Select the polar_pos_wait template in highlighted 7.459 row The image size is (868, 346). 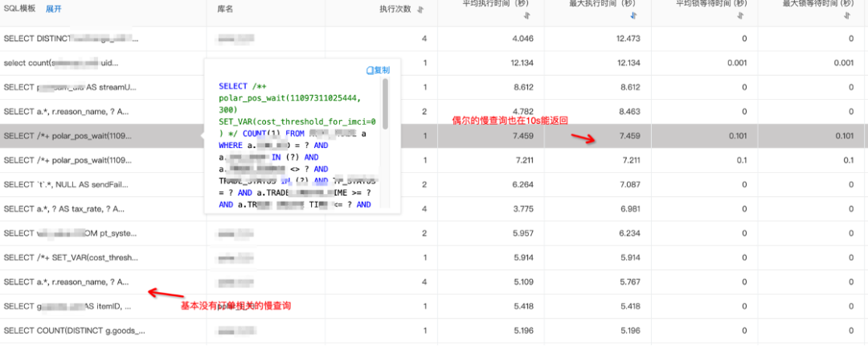(x=68, y=136)
